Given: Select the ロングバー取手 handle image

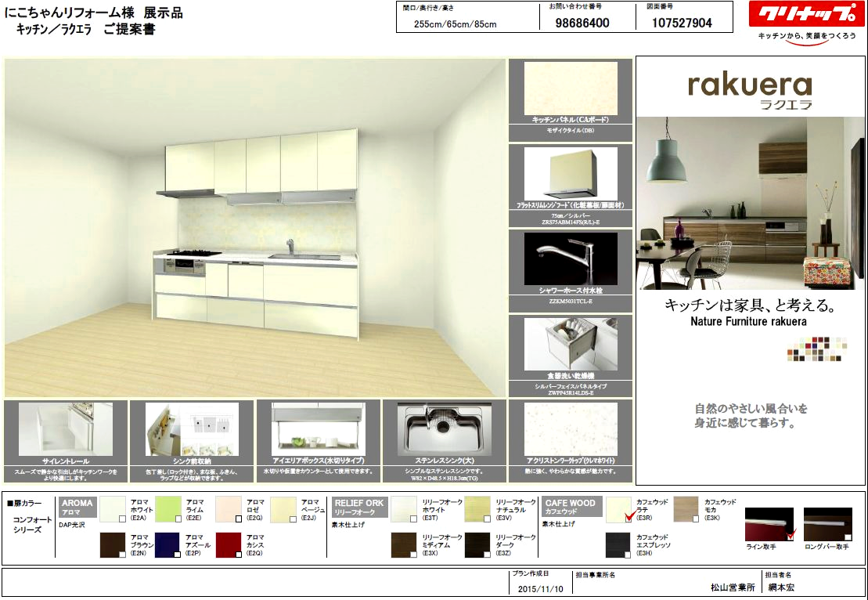Looking at the screenshot, I should click(x=827, y=524).
